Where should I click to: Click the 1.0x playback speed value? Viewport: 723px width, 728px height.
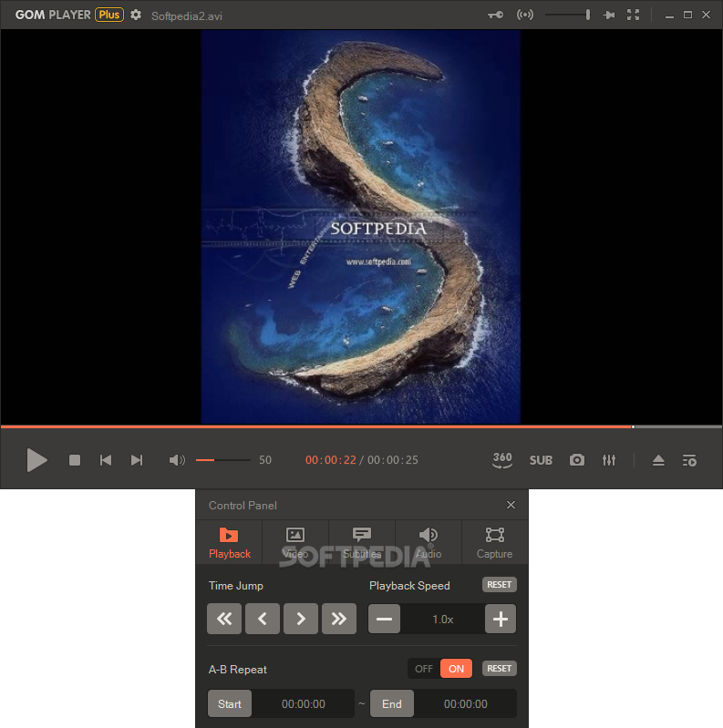tap(442, 620)
